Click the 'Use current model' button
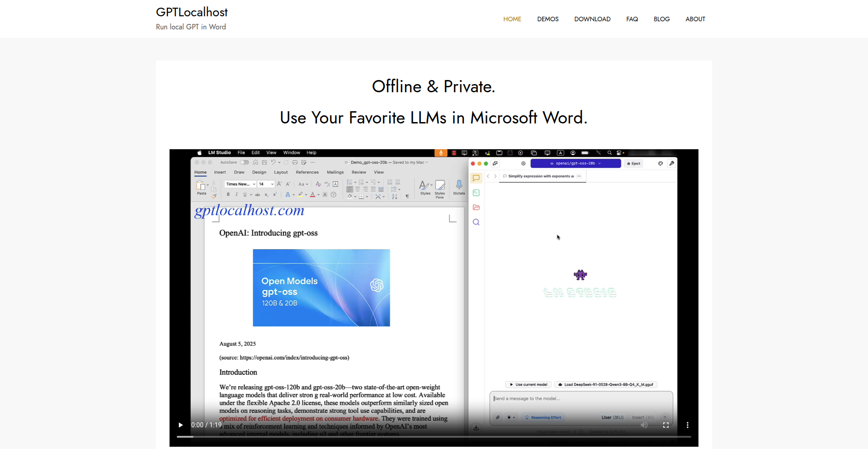The height and width of the screenshot is (449, 868). click(x=528, y=385)
